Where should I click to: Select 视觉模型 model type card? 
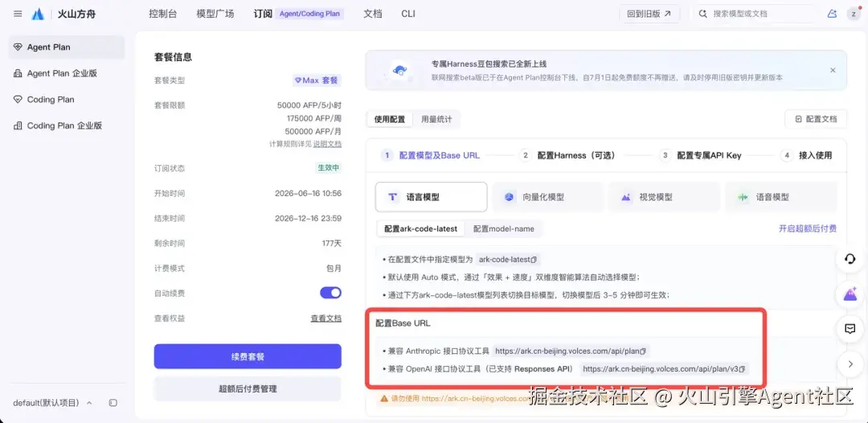(x=664, y=197)
